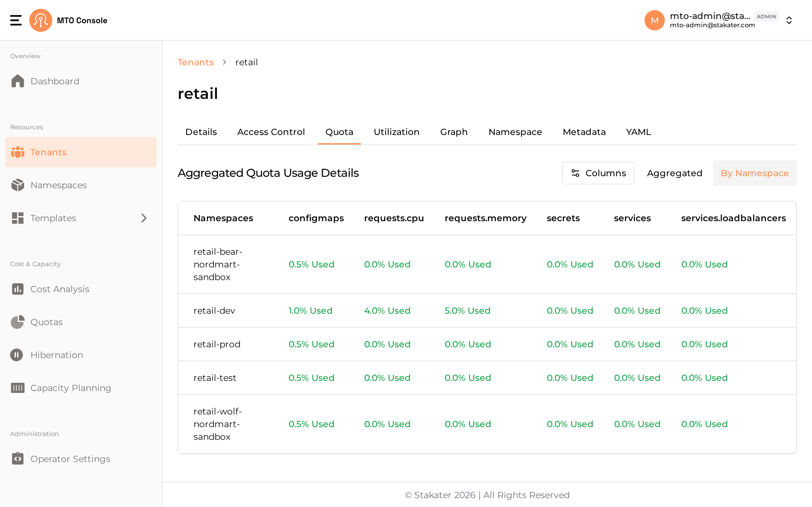Select By Namespace view toggle
Screen dimensions: 812x507
[x=755, y=173]
